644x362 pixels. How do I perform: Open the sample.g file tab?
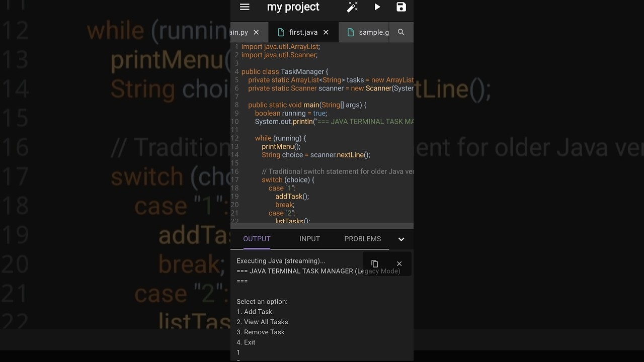tap(373, 32)
